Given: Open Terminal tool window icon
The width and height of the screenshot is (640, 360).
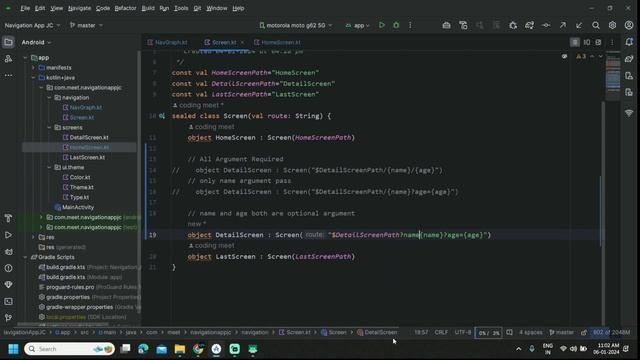Looking at the screenshot, I should click(8, 302).
